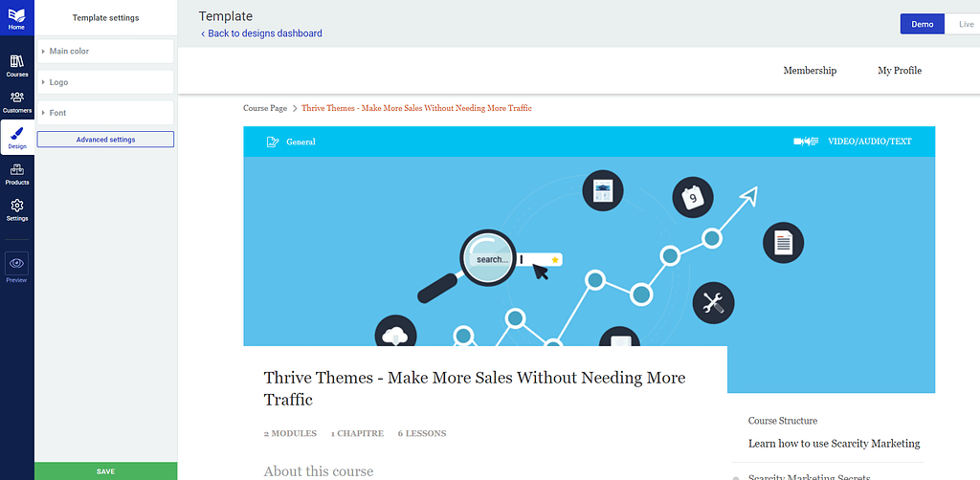
Task: Click the cloud icon in the banner
Action: [395, 331]
